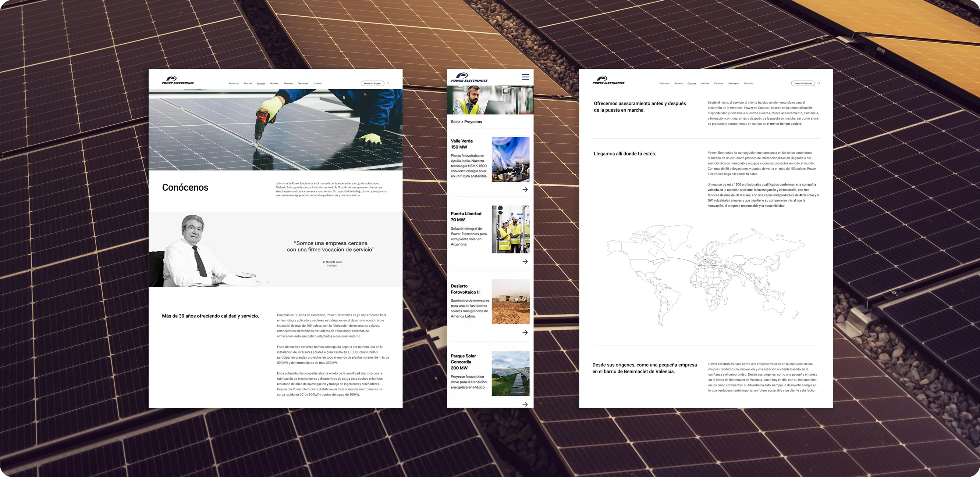This screenshot has height=477, width=980.
Task: Click the arrow under Puerto Libertad 70 MW
Action: [x=525, y=262]
